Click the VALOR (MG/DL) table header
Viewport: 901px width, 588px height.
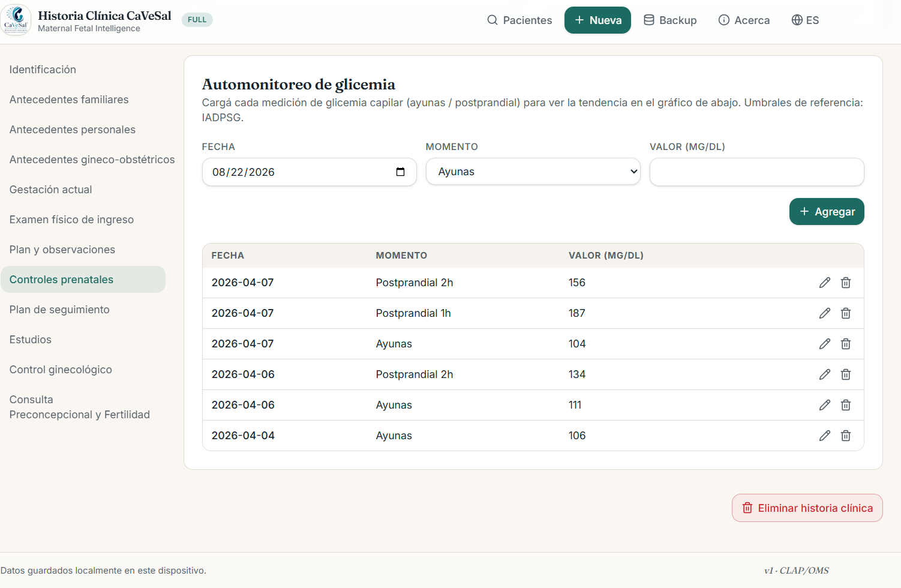pyautogui.click(x=606, y=256)
